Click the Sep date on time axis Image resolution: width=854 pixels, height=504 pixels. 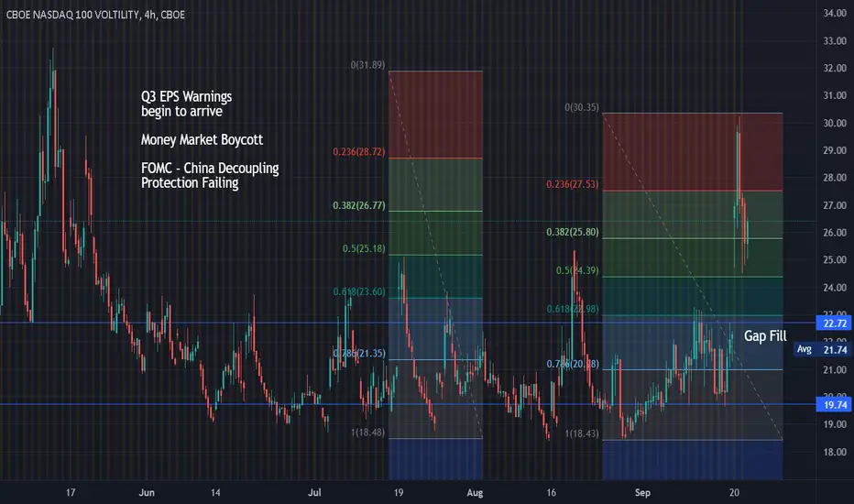click(642, 493)
